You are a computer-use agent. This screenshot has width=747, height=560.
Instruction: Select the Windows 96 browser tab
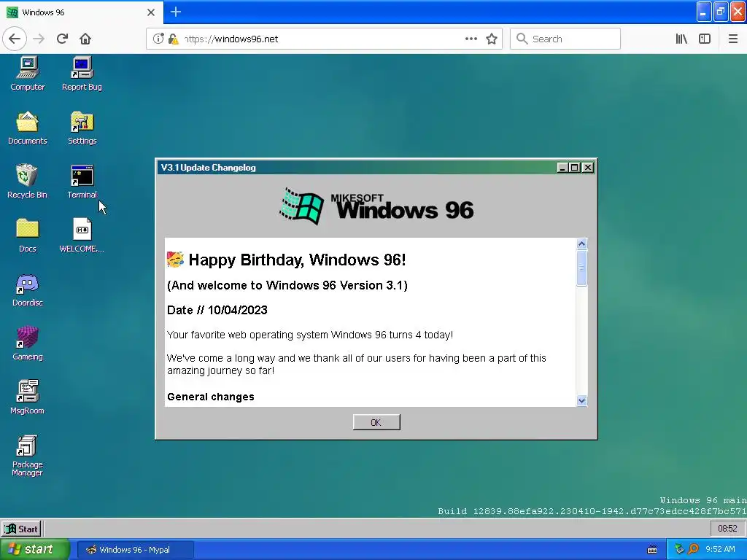[82, 12]
